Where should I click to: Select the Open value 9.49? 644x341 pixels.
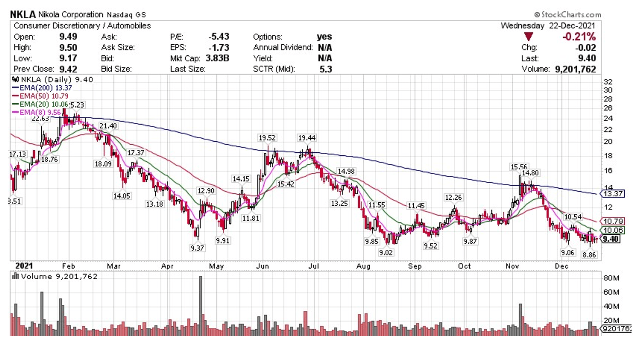coord(68,37)
